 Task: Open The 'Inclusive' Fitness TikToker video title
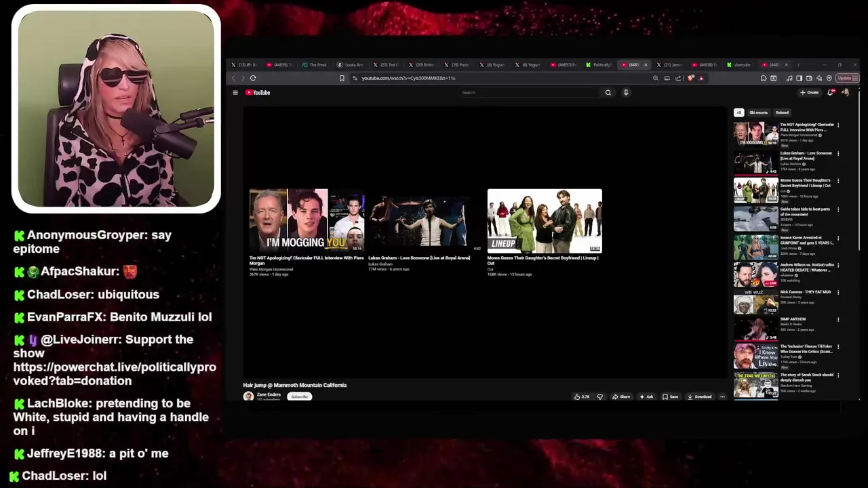click(x=806, y=349)
